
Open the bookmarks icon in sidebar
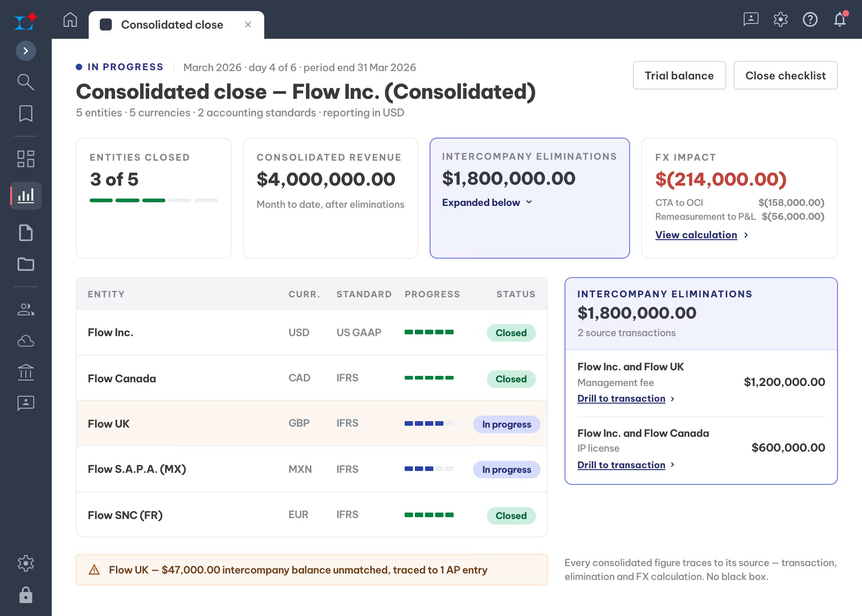(x=26, y=114)
